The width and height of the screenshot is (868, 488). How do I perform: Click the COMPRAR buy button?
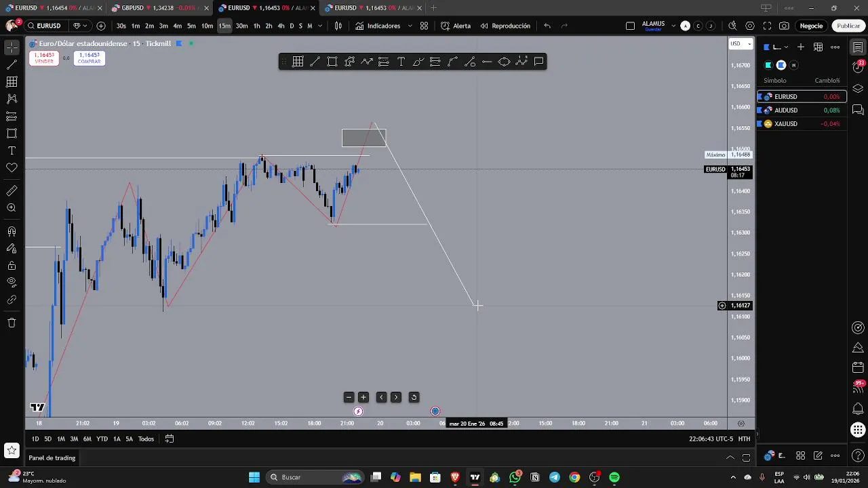click(89, 58)
